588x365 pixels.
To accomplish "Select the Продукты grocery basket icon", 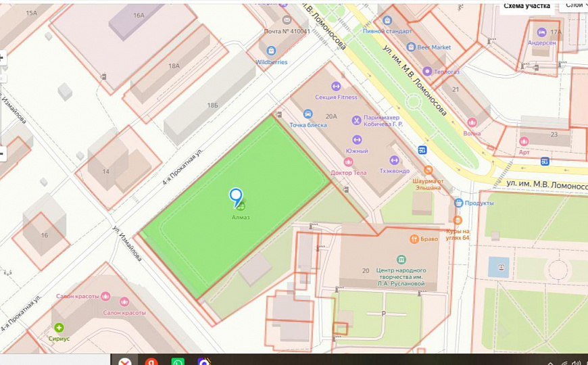I will pyautogui.click(x=458, y=203).
